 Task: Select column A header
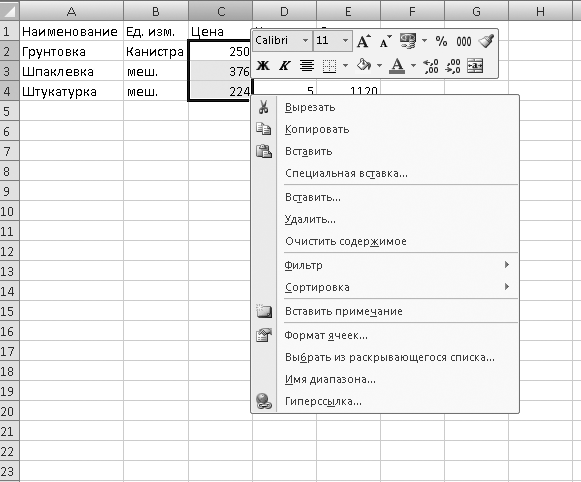(x=72, y=11)
